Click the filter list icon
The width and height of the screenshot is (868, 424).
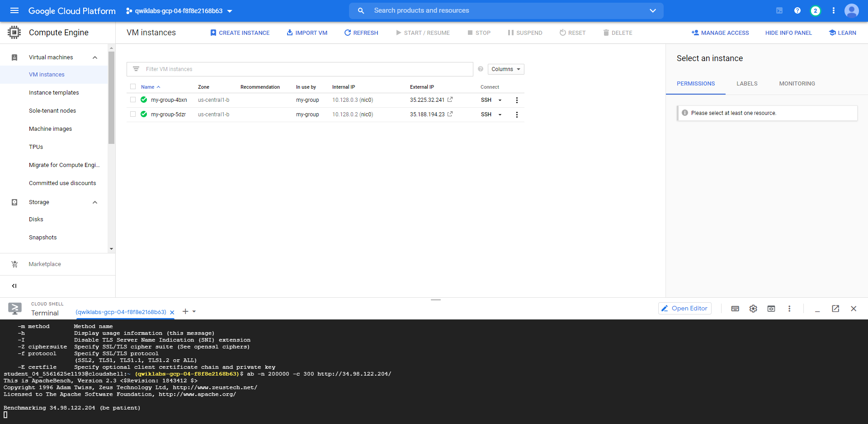(136, 69)
